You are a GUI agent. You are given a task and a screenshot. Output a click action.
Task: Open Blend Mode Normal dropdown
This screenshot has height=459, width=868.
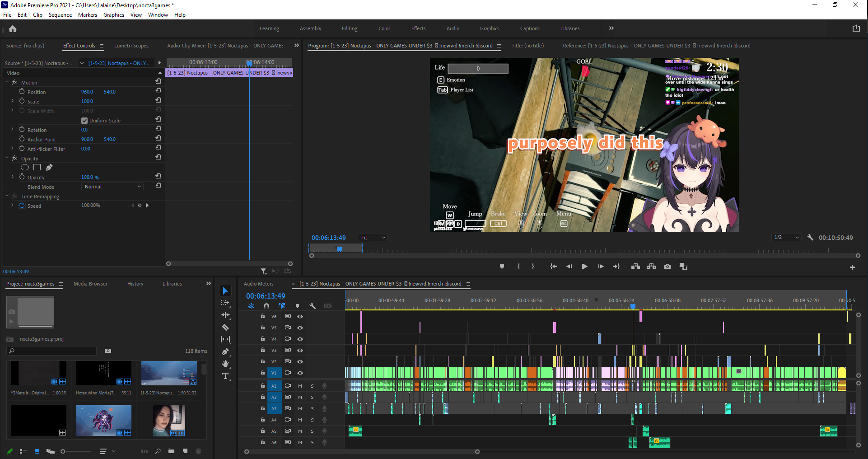(x=112, y=187)
